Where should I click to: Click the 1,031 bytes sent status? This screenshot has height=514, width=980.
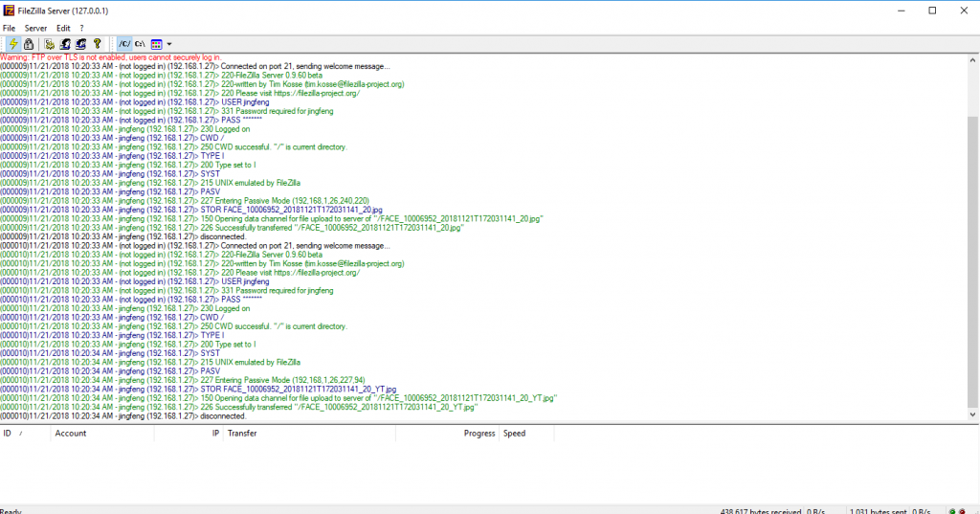tap(879, 511)
